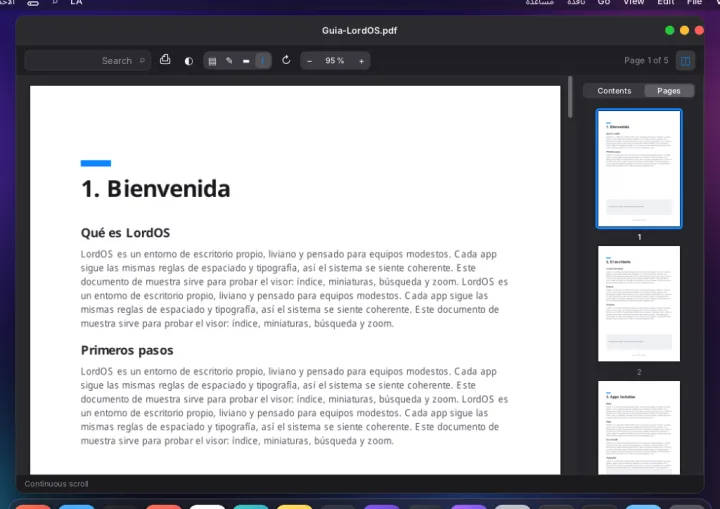Viewport: 720px width, 509px height.
Task: Open the Edit menu
Action: point(665,2)
